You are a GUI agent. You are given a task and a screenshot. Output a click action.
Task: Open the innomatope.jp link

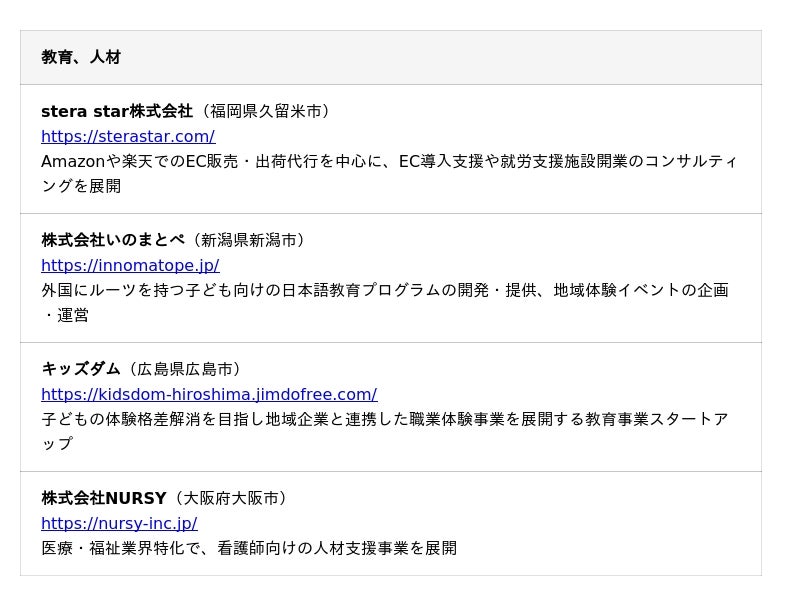[130, 265]
